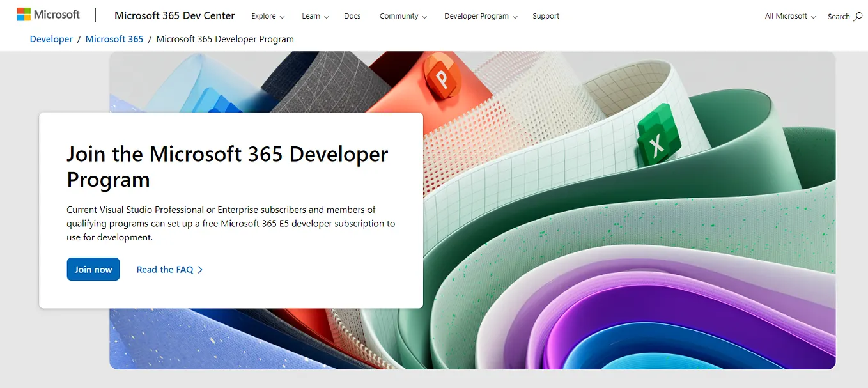Expand the Community dropdown
This screenshot has height=388, width=868.
(x=403, y=16)
